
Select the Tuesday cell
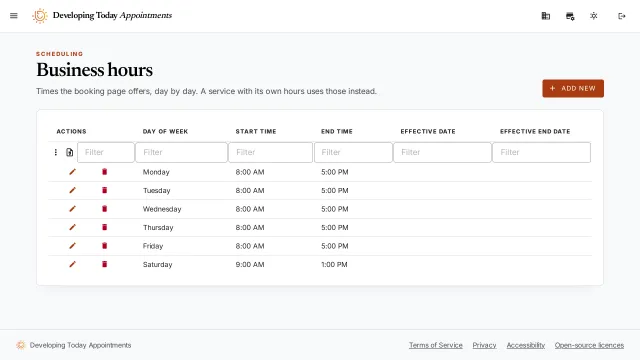pos(156,191)
